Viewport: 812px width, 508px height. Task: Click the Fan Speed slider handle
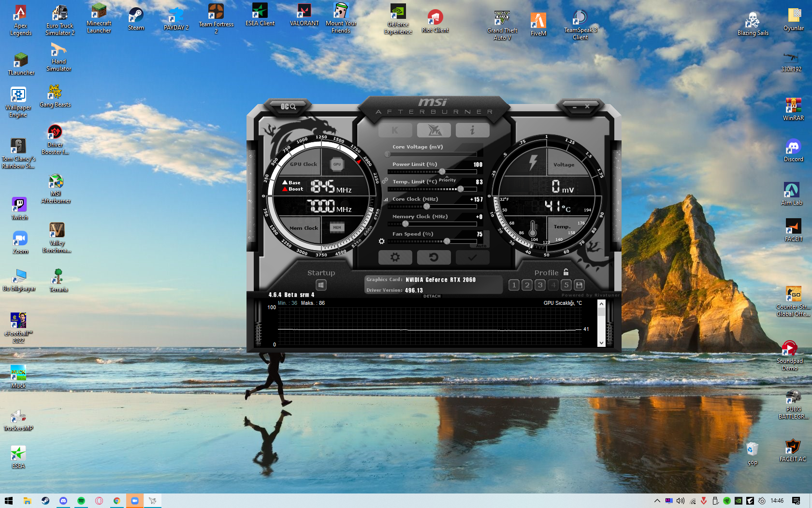447,241
